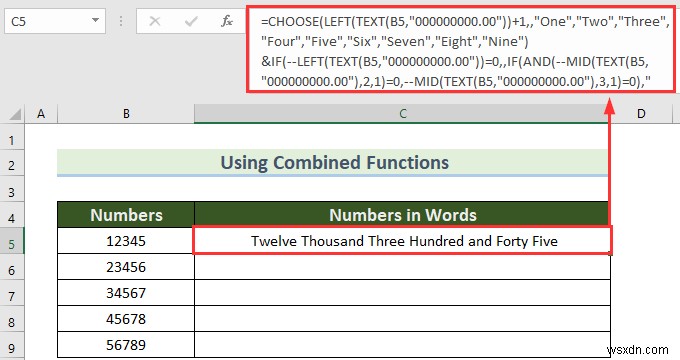Select cell containing 56789
This screenshot has height=360, width=680.
tap(126, 345)
